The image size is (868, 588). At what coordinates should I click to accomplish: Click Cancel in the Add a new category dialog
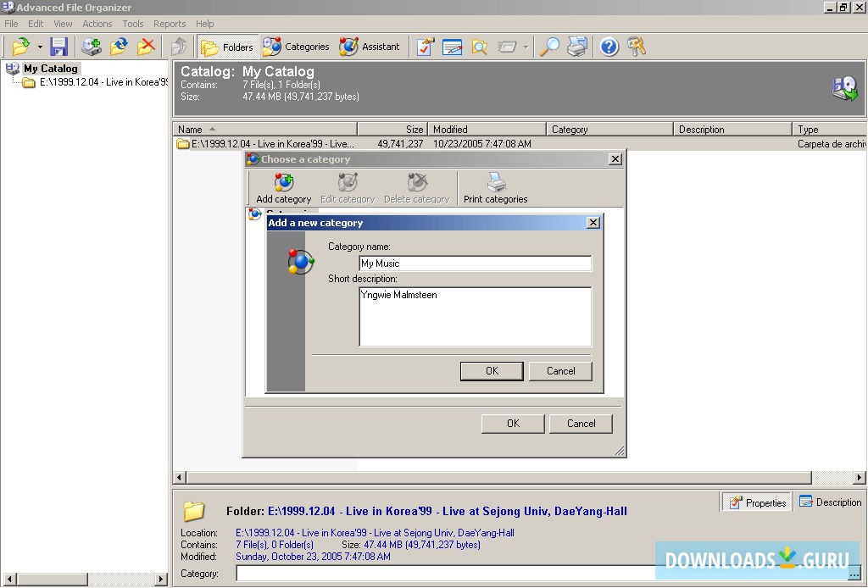(560, 371)
